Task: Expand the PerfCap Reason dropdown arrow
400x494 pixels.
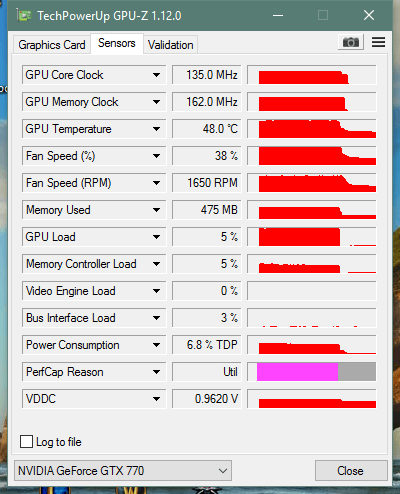Action: pos(156,372)
